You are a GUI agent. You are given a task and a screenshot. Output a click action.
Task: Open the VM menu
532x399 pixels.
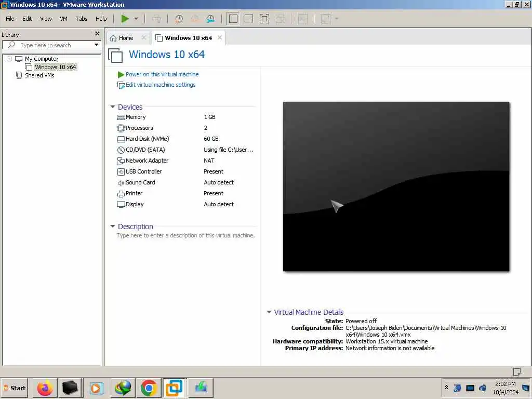[63, 19]
